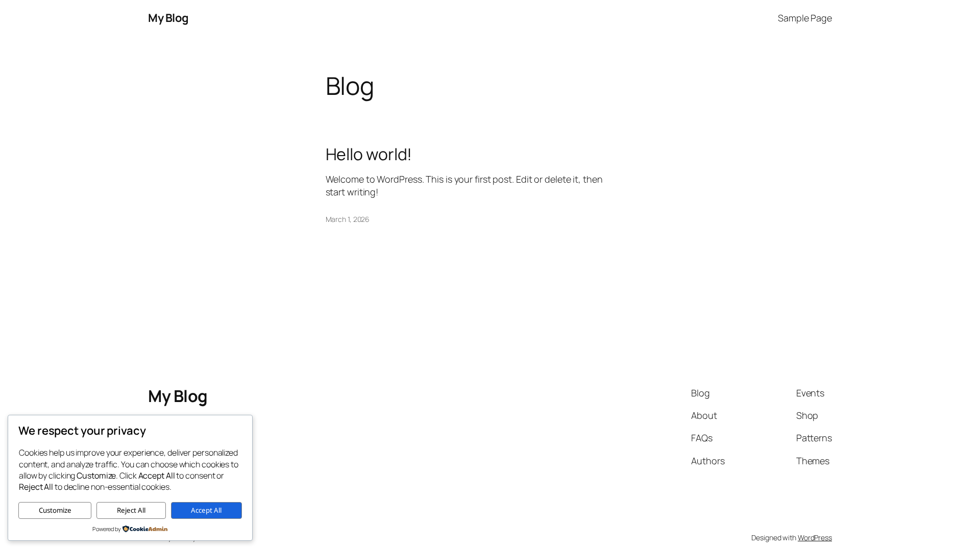
Task: Open the Hello world! post title
Action: click(368, 154)
